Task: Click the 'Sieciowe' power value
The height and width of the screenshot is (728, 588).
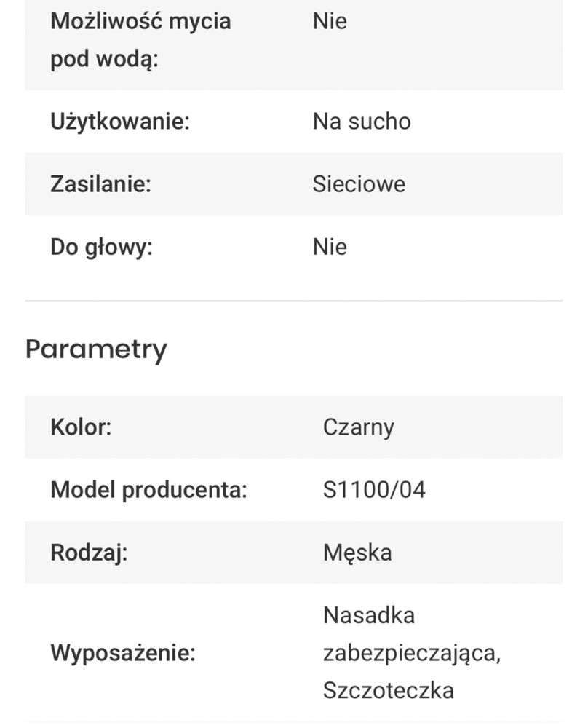Action: pos(359,184)
